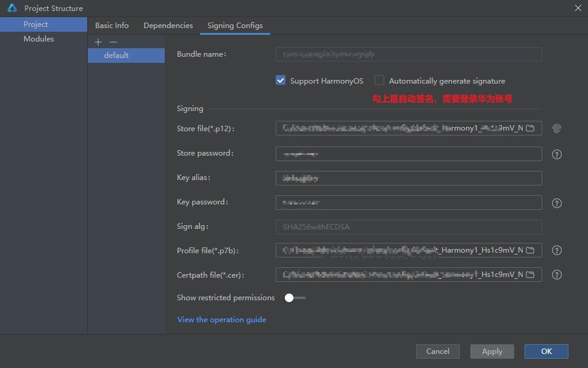
Task: Switch to the Dependencies tab
Action: tap(168, 26)
